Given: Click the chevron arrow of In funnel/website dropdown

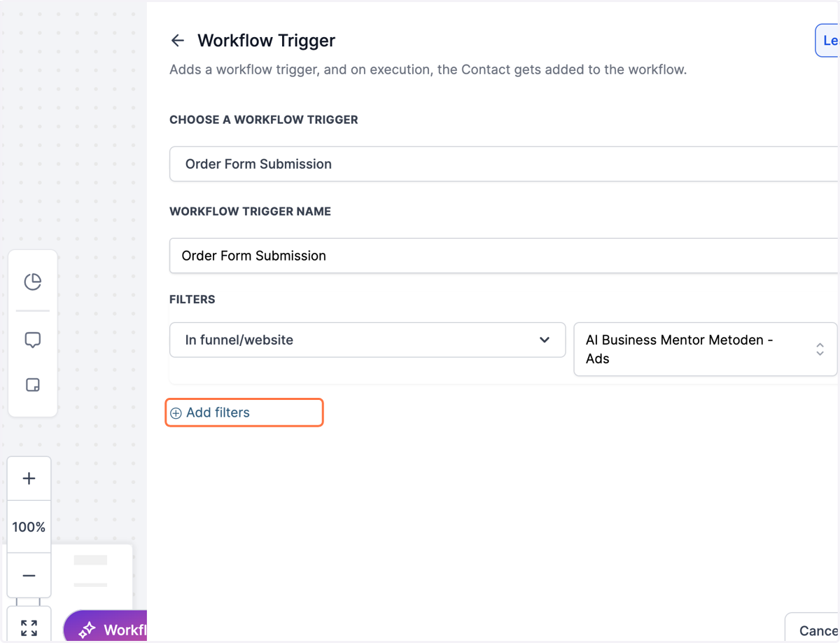Looking at the screenshot, I should [545, 340].
